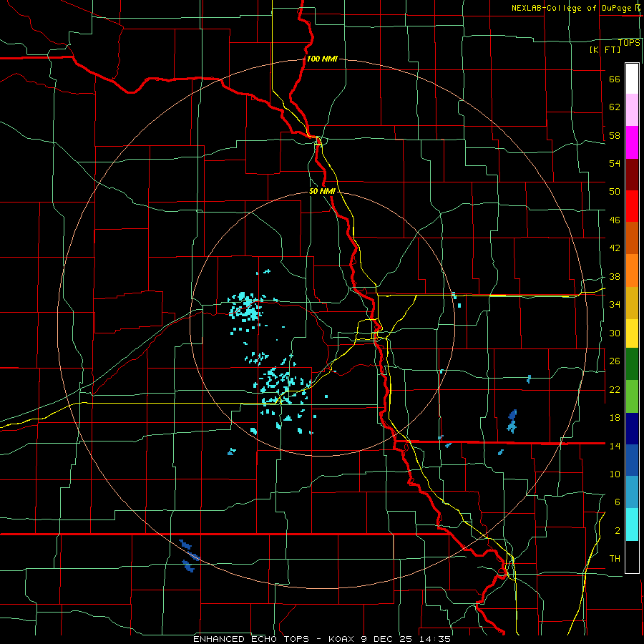
Task: Click the 100 NMI range ring label
Action: coord(322,59)
